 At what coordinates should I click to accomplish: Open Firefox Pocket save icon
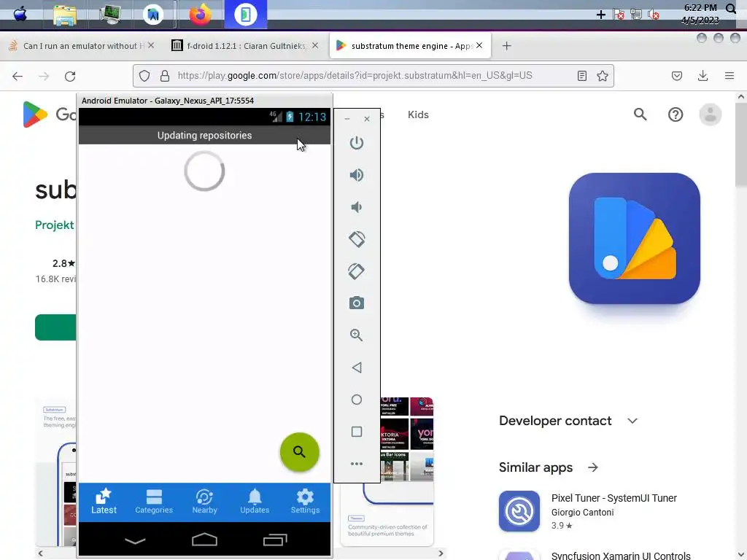[677, 76]
